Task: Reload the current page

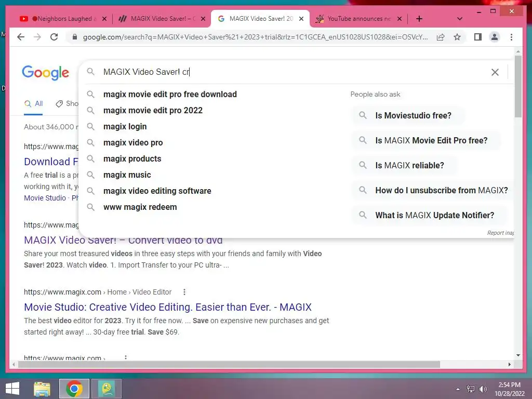Action: click(x=54, y=37)
